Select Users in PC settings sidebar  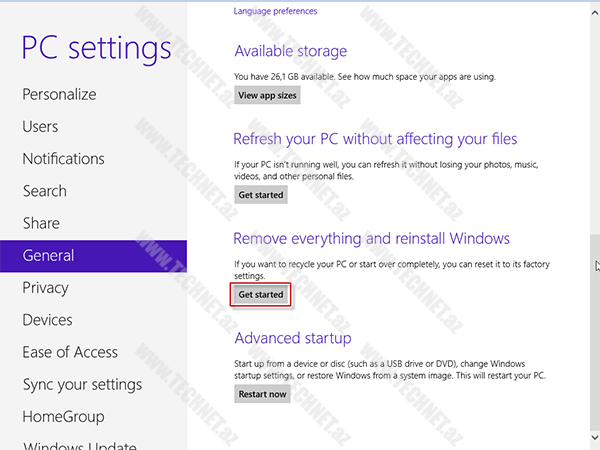pyautogui.click(x=40, y=127)
